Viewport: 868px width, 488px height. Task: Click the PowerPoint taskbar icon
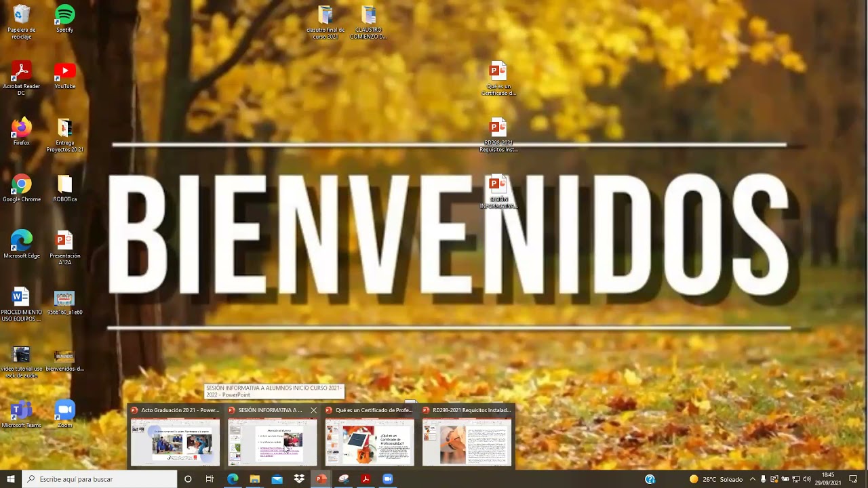321,479
